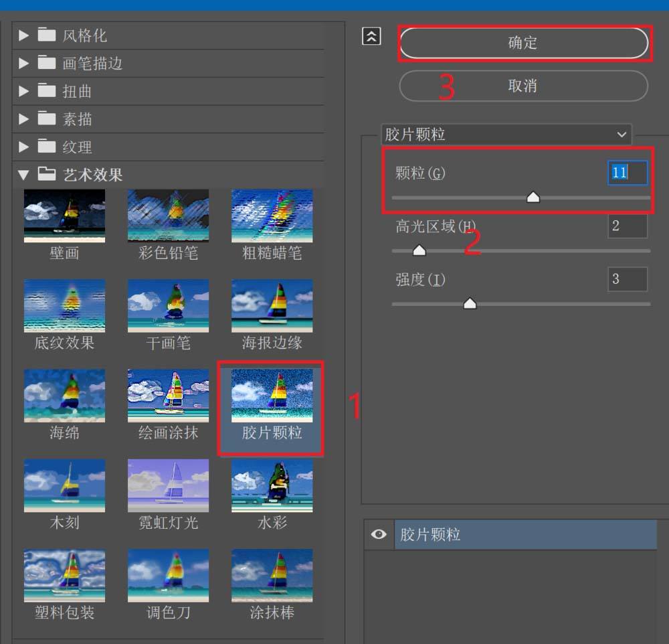
Task: Select the 塑料包装 filter thumbnail
Action: pos(64,576)
